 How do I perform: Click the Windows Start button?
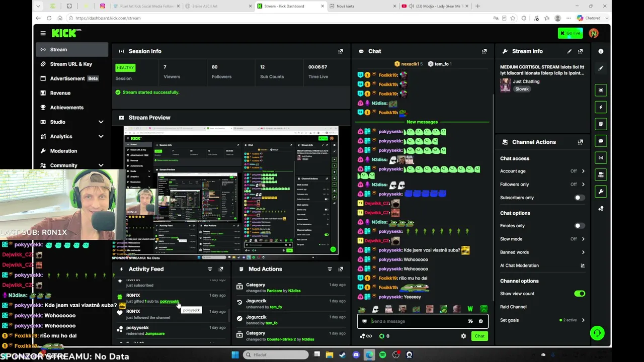235,355
